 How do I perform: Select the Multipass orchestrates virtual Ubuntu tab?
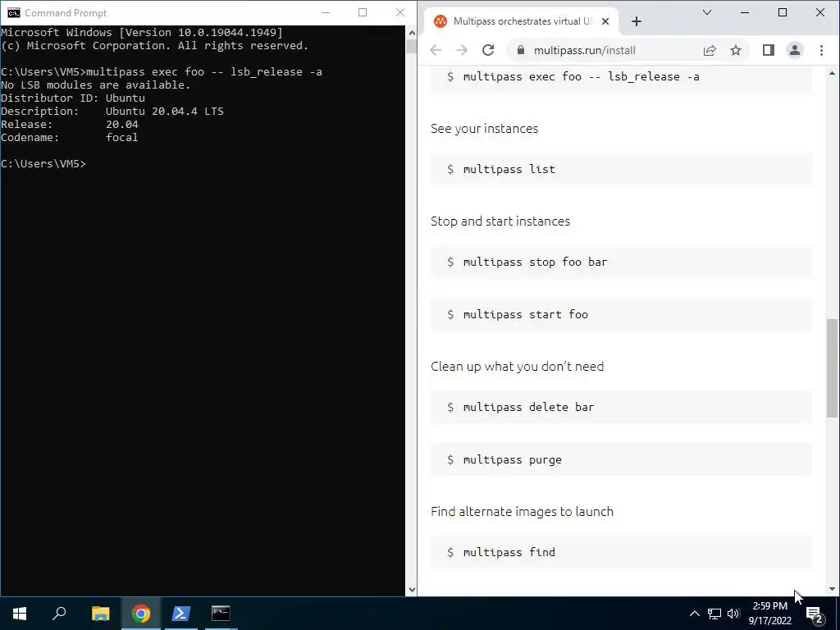coord(523,21)
